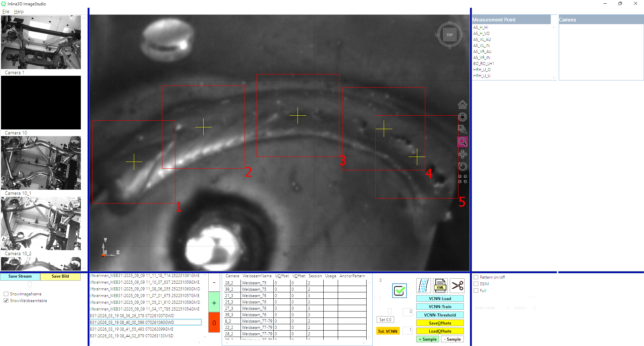Click the XML document icon button
The height and width of the screenshot is (346, 644).
440,286
